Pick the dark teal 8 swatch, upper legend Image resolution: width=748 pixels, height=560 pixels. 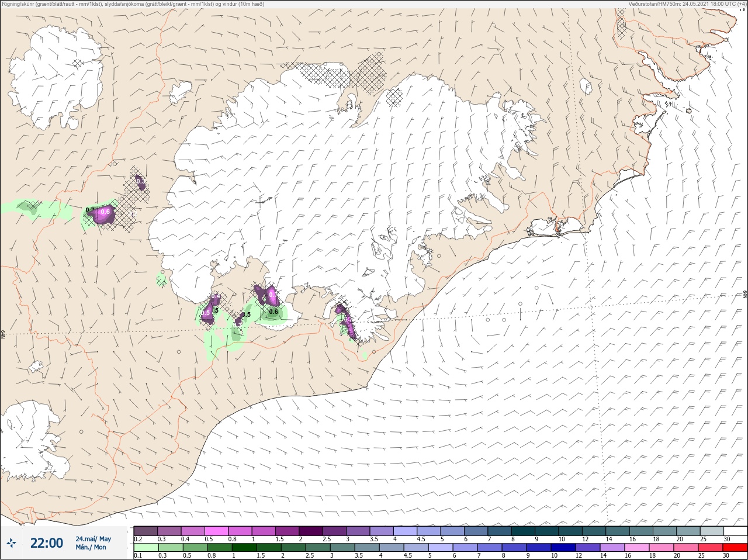(523, 531)
